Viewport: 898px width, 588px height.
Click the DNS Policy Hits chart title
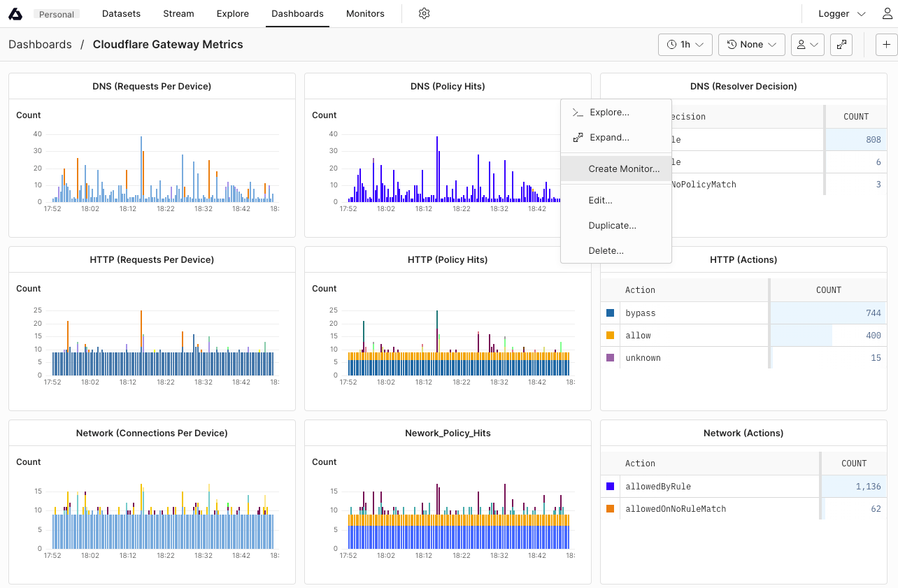coord(448,86)
